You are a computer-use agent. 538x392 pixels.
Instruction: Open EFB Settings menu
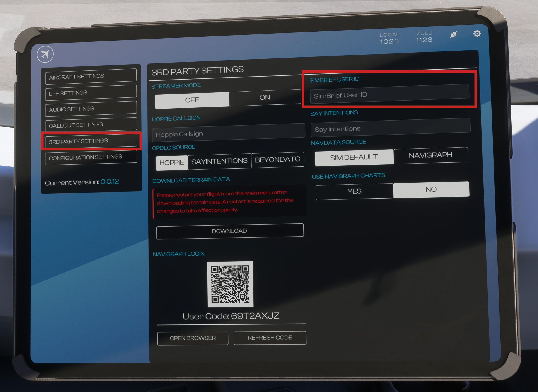(91, 93)
